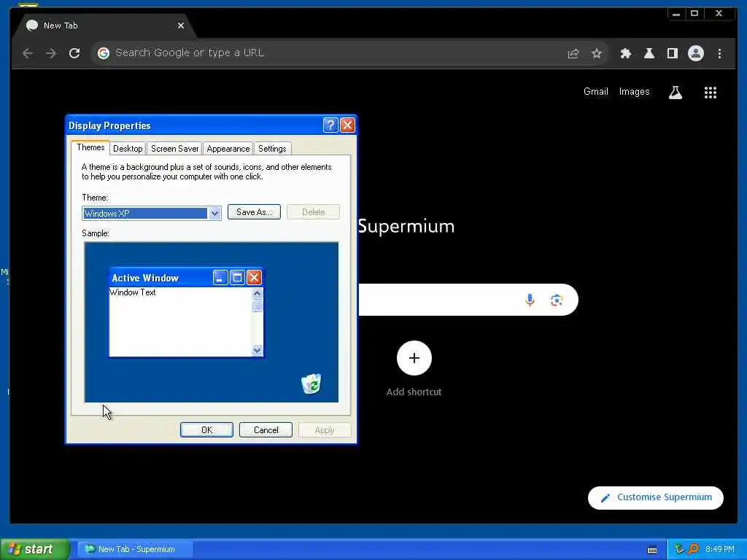Screen dimensions: 747x560
Task: Click the share page icon in address bar
Action: (573, 53)
